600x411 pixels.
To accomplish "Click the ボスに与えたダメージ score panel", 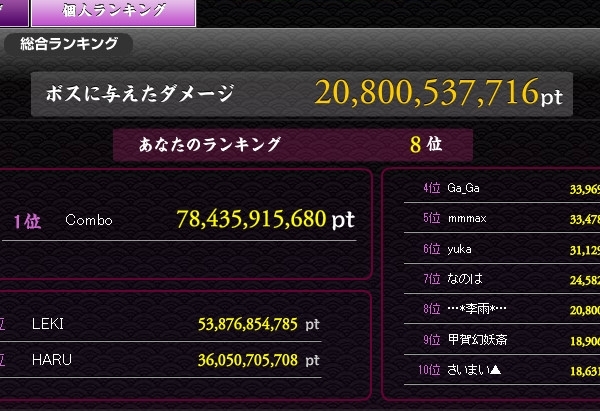I will point(302,94).
